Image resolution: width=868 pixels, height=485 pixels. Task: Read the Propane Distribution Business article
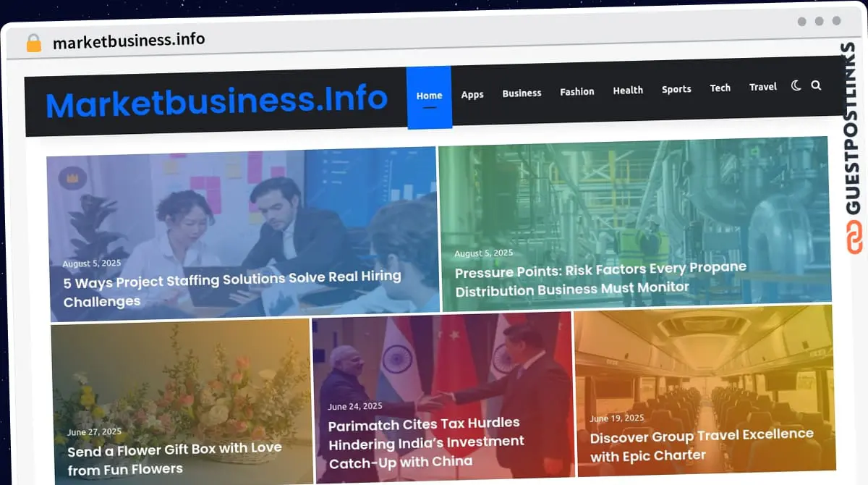pos(600,278)
